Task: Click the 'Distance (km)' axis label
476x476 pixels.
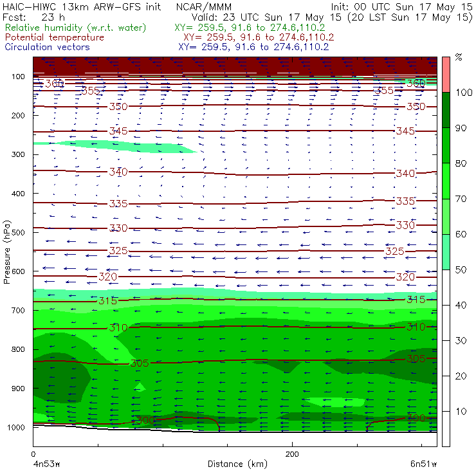Action: click(238, 464)
